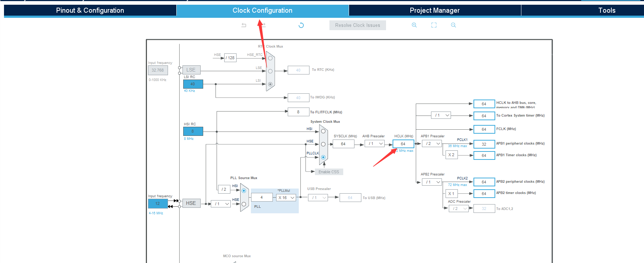
Task: Open the APB1 Prescaler /2 dropdown
Action: [432, 143]
